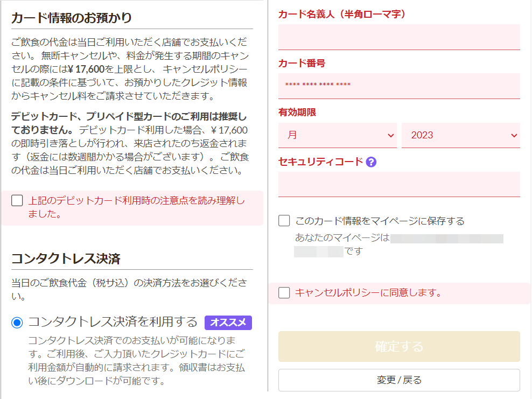Viewport: 532px width, 399px height.
Task: Click the 有効期限 field label
Action: (297, 113)
